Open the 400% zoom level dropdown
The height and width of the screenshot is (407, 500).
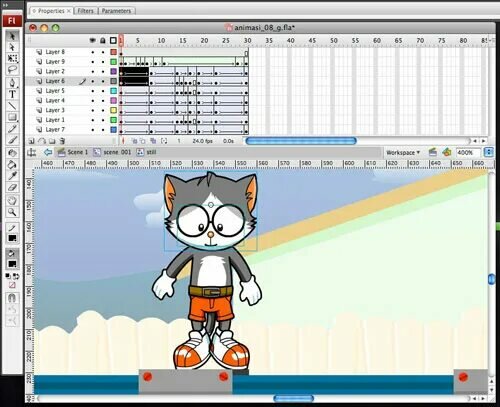click(x=468, y=153)
